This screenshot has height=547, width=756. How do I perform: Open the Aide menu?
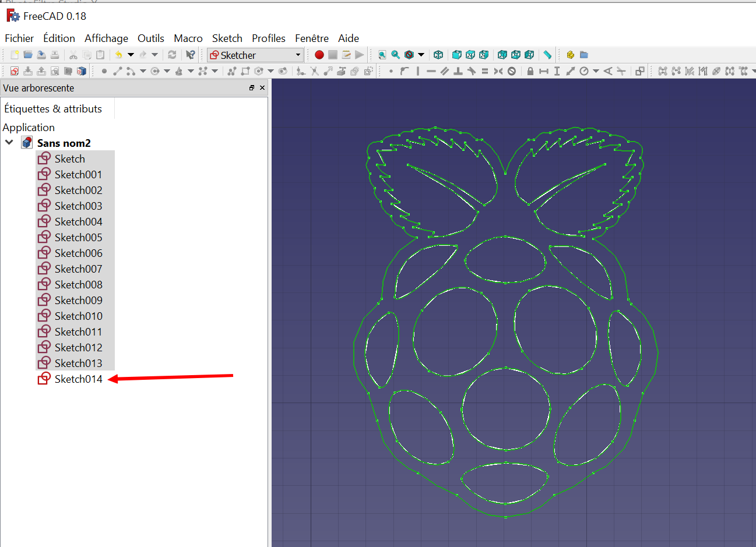tap(348, 38)
